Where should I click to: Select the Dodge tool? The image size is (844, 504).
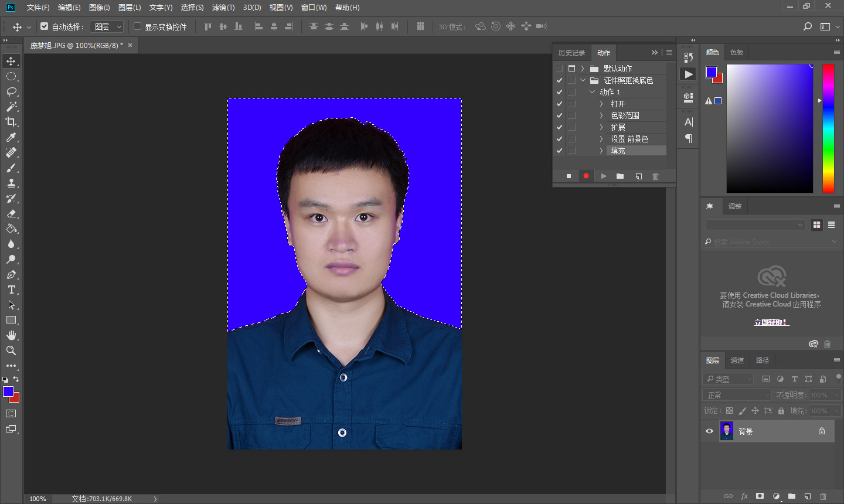pos(11,259)
